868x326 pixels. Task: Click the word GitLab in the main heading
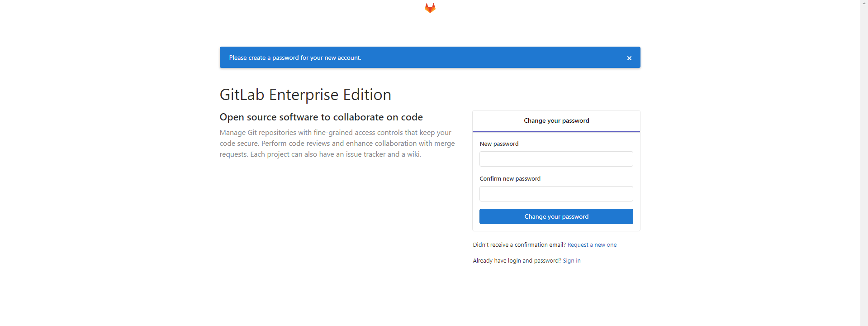pyautogui.click(x=242, y=95)
